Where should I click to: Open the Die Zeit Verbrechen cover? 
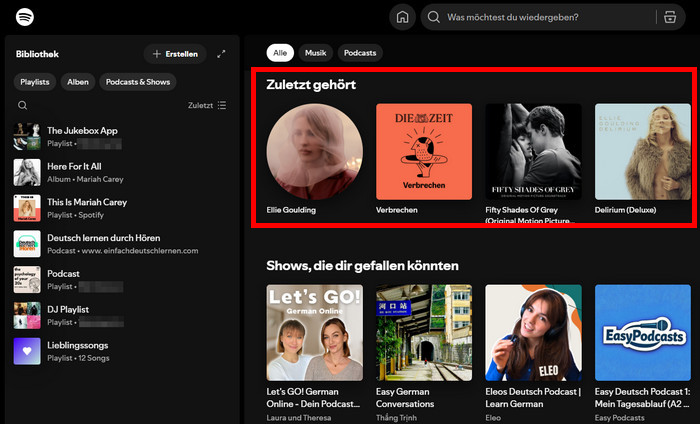coord(424,152)
